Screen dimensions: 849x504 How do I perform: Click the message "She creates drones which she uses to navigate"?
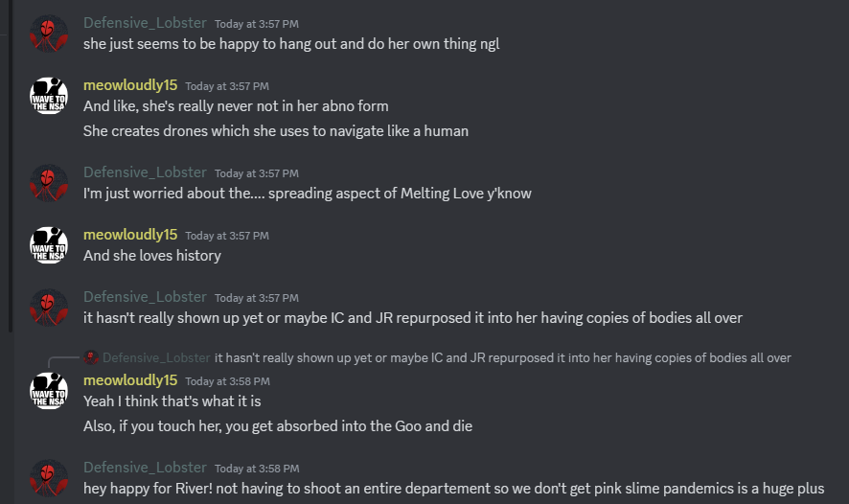tap(276, 130)
